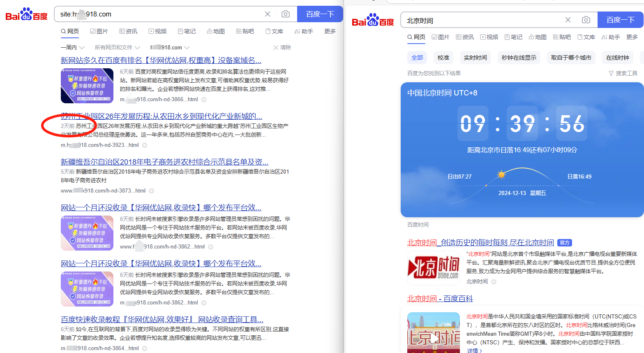
Task: Switch to 资讯 tab in site: search window
Action: tap(128, 31)
